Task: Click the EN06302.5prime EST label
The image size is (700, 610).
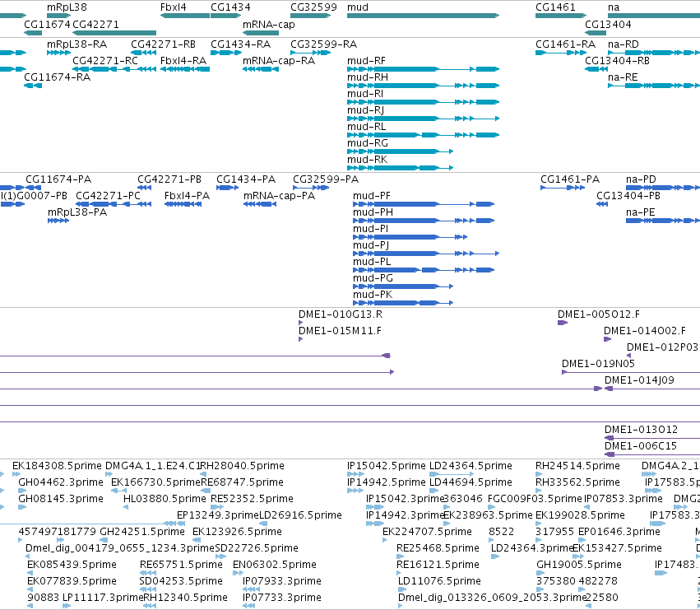Action: 275,565
